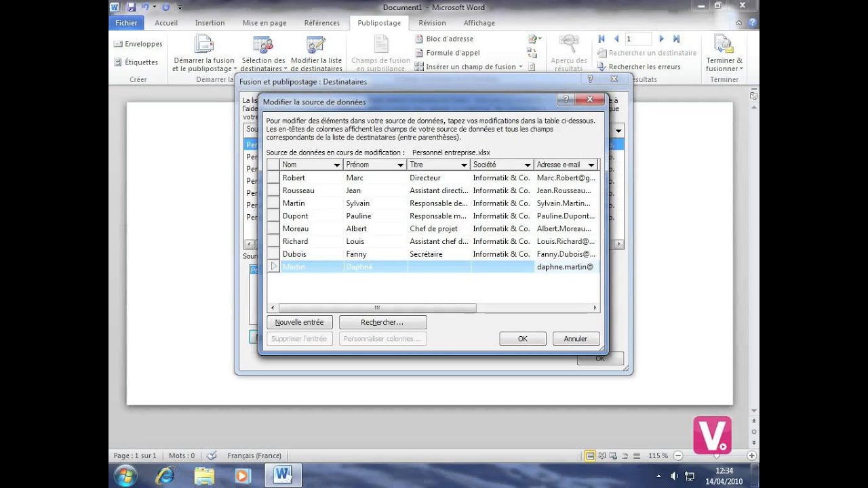The width and height of the screenshot is (868, 488).
Task: Click the Undo icon in quick access toolbar
Action: (x=144, y=7)
